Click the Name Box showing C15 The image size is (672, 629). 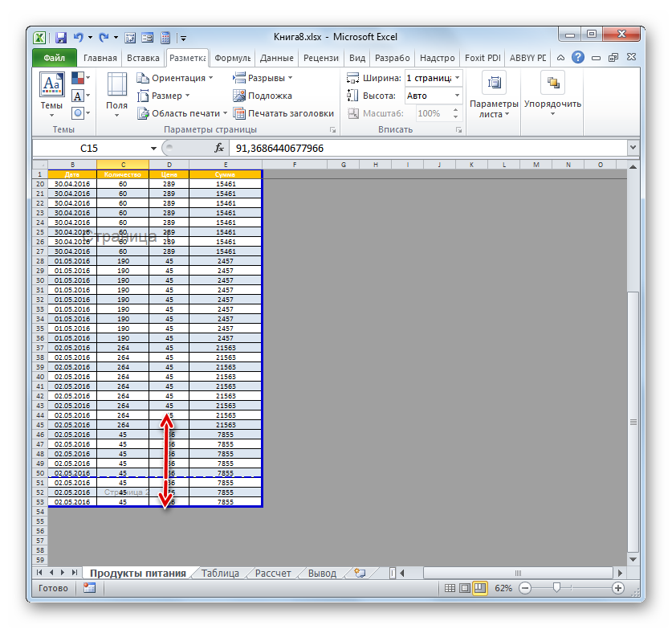tap(89, 149)
